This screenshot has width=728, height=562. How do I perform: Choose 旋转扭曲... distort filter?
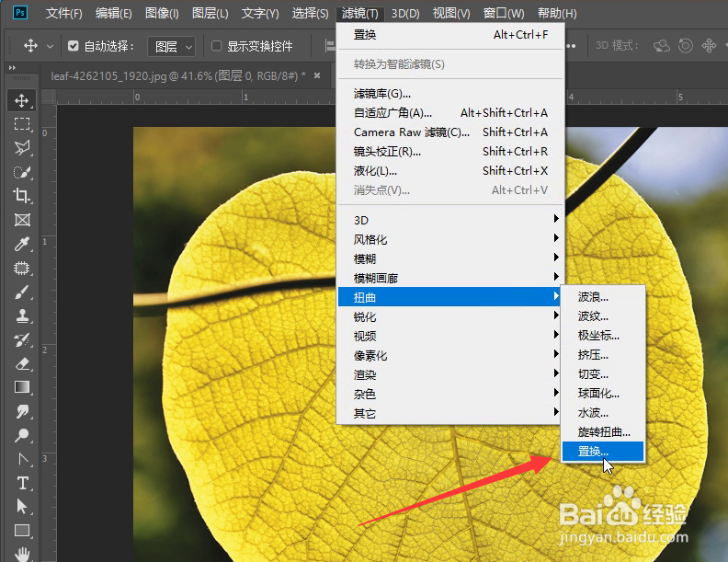point(603,432)
